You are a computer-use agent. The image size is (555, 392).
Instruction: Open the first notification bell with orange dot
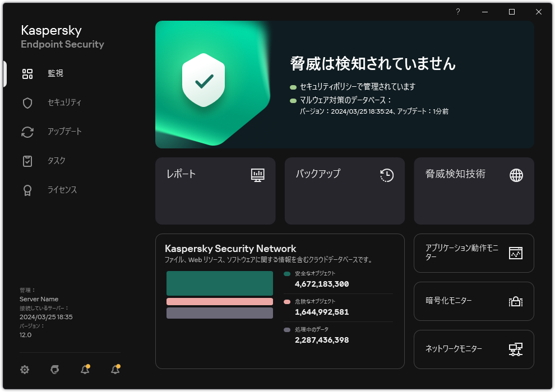pos(85,370)
